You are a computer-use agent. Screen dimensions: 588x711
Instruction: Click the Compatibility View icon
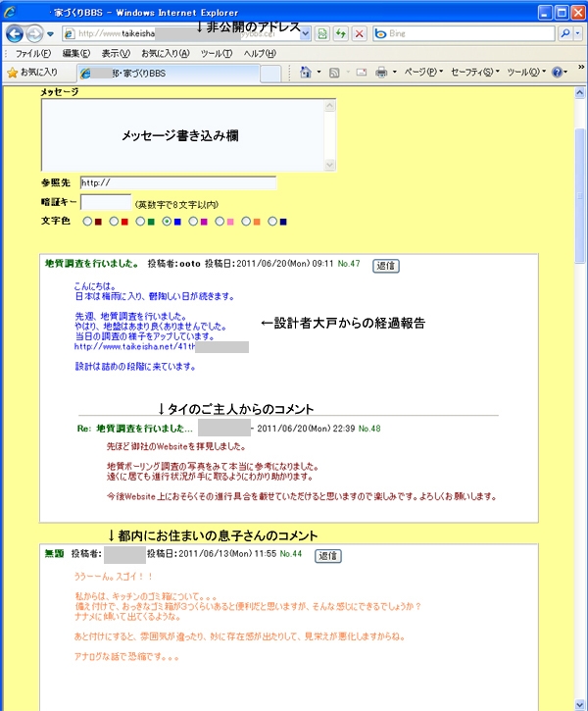tap(322, 33)
